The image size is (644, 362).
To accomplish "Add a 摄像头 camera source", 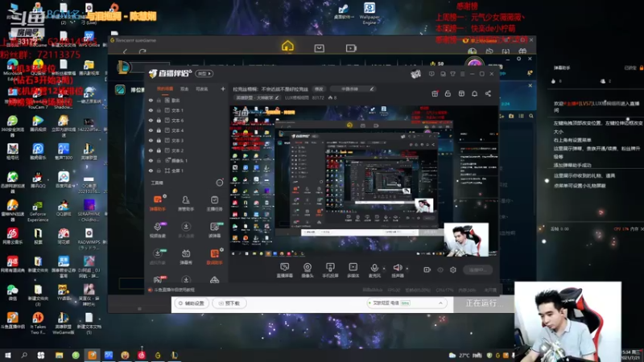I will pos(308,270).
